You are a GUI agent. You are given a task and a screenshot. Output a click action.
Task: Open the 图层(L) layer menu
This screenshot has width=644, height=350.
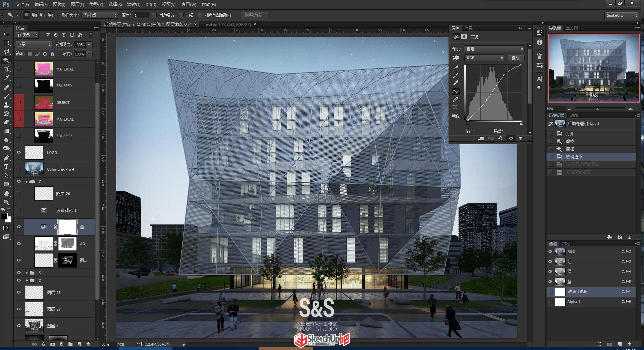tap(77, 4)
